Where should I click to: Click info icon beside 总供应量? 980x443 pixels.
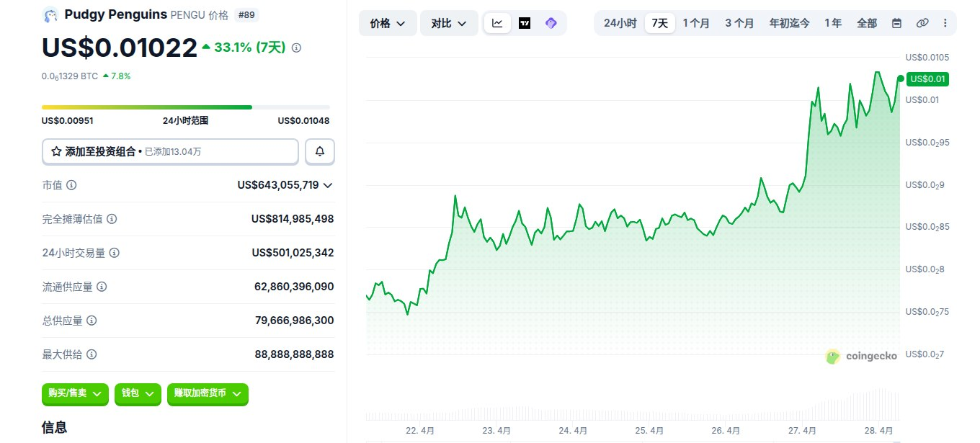pos(92,321)
